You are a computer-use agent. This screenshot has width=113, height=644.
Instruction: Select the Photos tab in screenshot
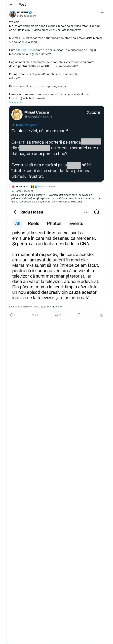pos(54,224)
